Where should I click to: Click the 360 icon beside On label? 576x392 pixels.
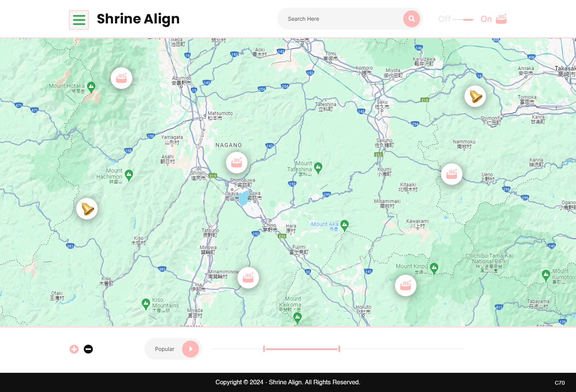[501, 19]
